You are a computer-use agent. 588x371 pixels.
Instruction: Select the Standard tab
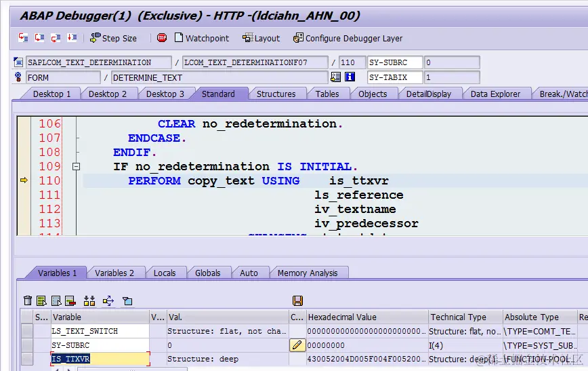218,94
